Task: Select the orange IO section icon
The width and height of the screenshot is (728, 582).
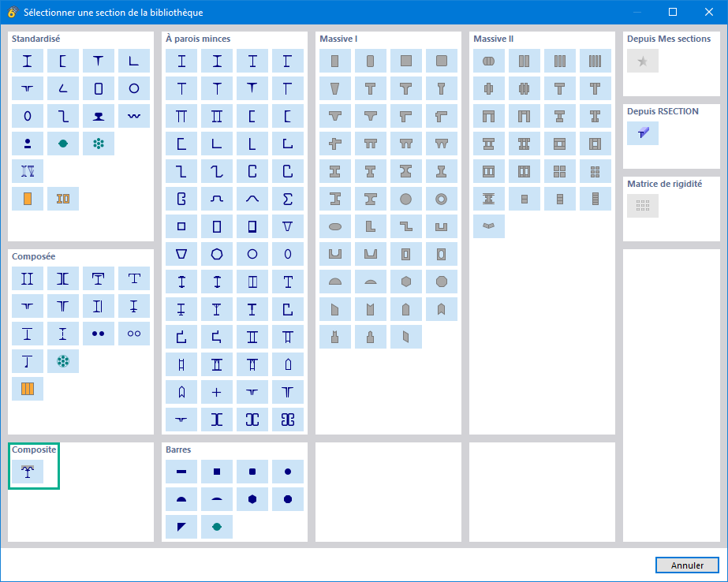Action: point(62,199)
